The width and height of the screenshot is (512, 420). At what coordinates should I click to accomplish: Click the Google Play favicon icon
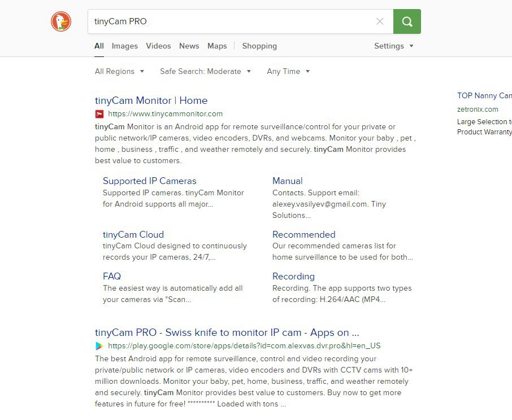pyautogui.click(x=99, y=346)
